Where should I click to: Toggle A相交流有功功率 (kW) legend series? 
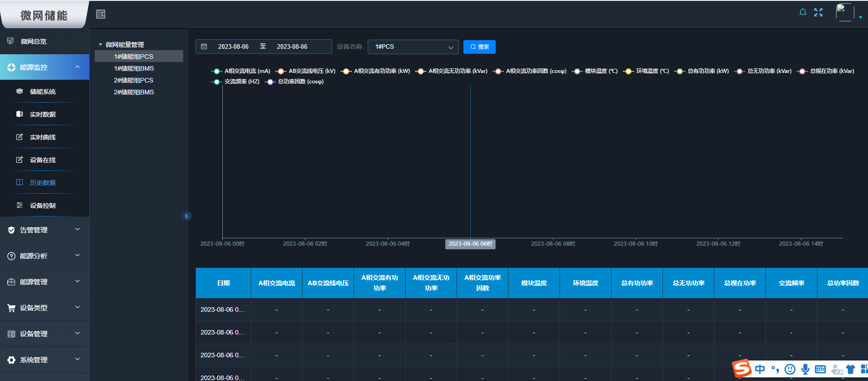(x=375, y=71)
